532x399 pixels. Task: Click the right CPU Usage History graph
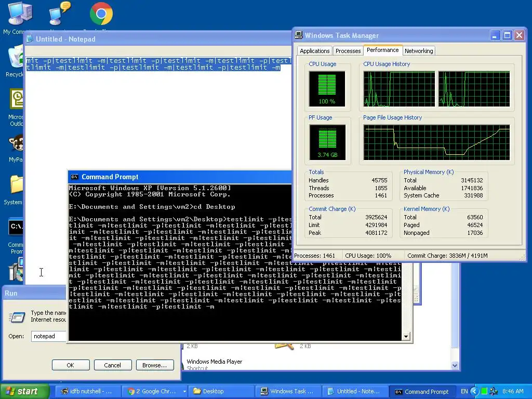[474, 89]
